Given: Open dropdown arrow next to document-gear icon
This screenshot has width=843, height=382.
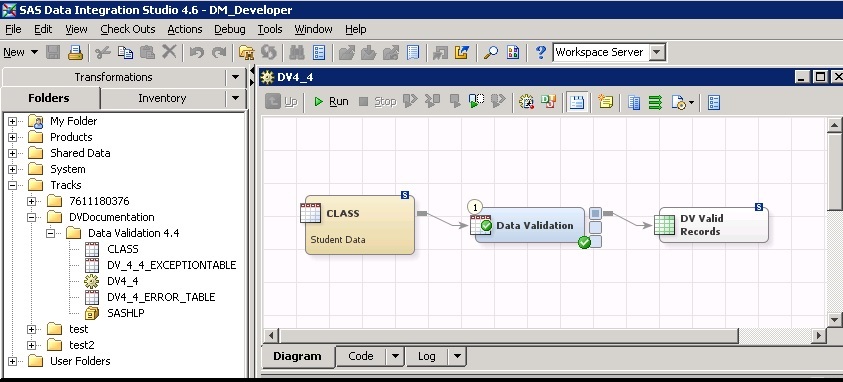Looking at the screenshot, I should [x=691, y=102].
